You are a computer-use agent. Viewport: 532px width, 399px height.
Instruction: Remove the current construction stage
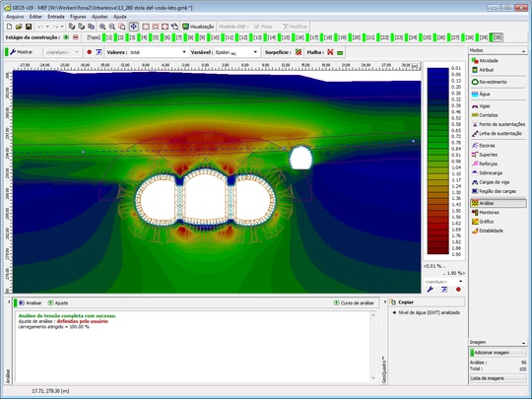click(x=76, y=37)
